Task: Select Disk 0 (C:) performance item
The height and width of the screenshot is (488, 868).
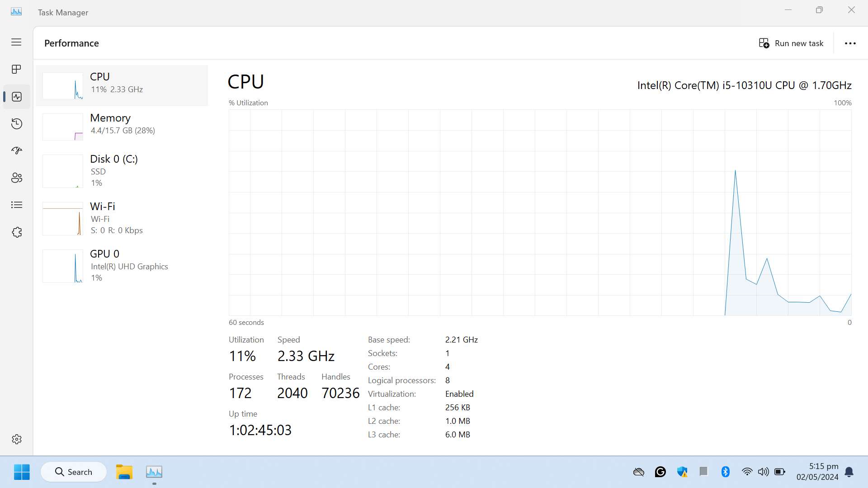Action: click(x=122, y=171)
